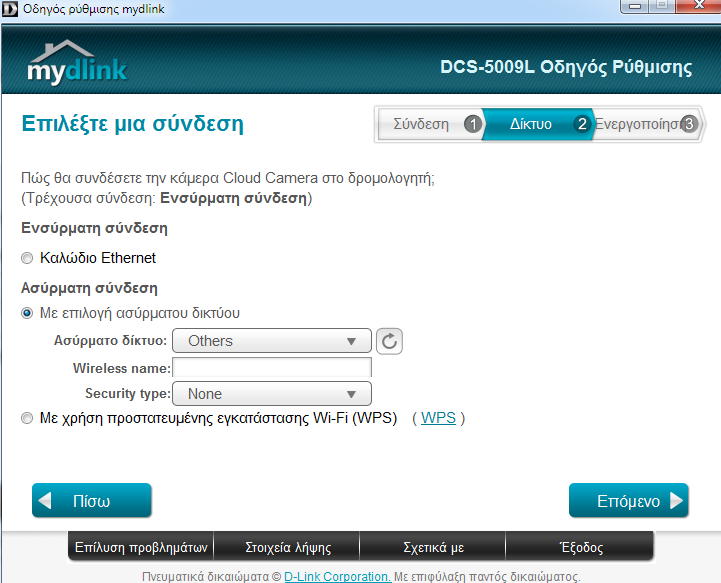
Task: Click the Επιλέξτε μια σύνδεση heading
Action: click(132, 123)
